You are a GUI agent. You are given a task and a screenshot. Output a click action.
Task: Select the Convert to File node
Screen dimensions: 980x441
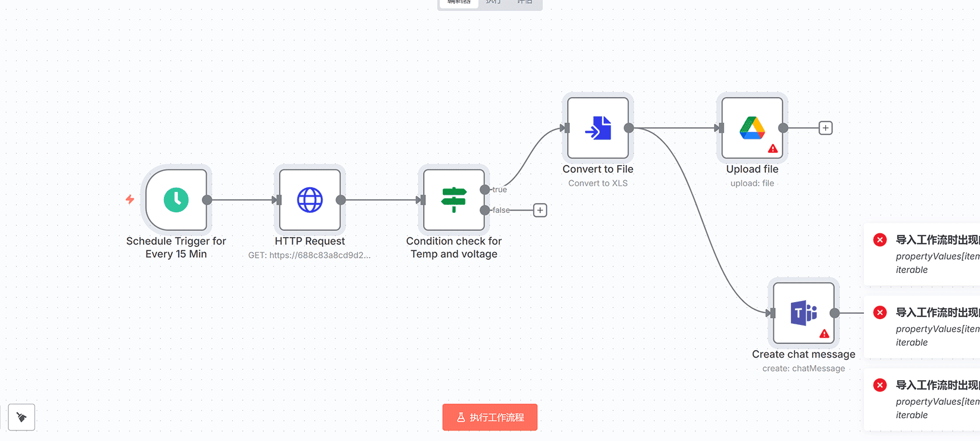tap(598, 128)
